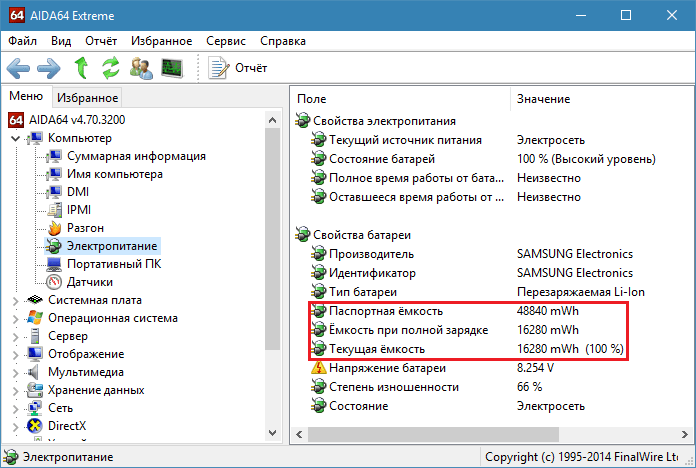Click the Операционная система Windows icon
The height and width of the screenshot is (468, 696).
[x=35, y=318]
